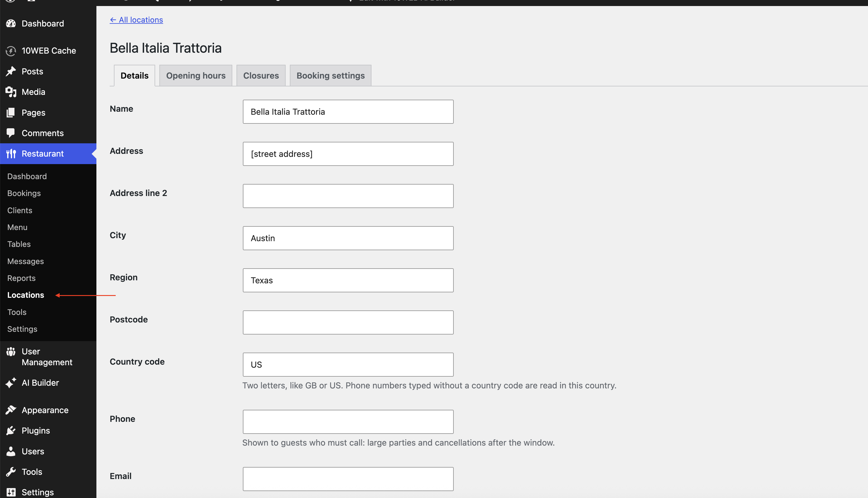The image size is (868, 498).
Task: Open Tables in Restaurant submenu
Action: pyautogui.click(x=19, y=244)
